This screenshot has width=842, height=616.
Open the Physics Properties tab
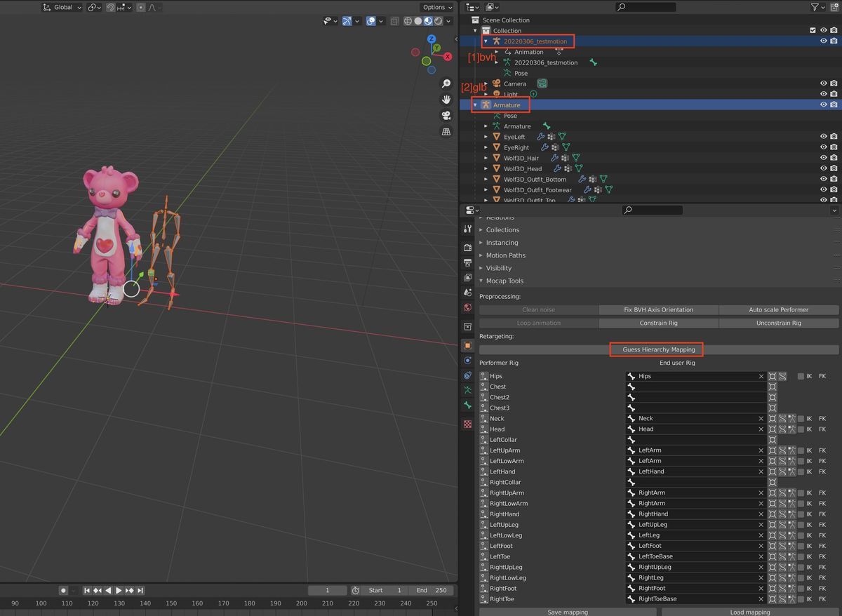[x=468, y=377]
